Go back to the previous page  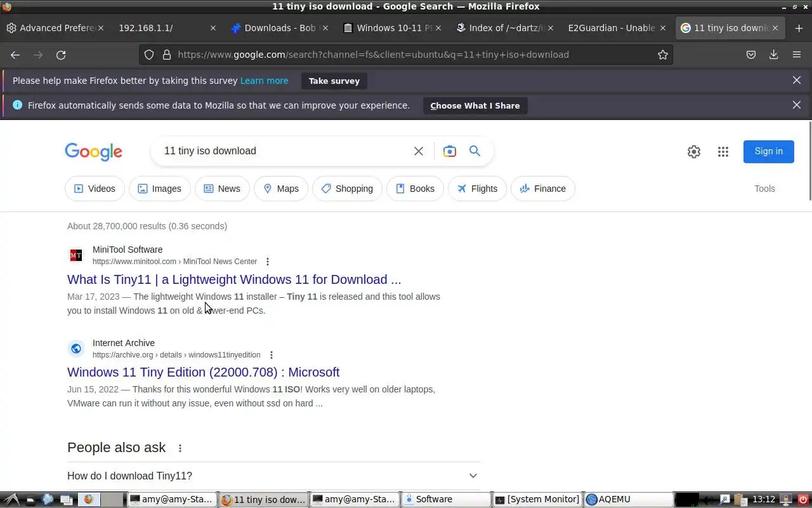[15, 55]
